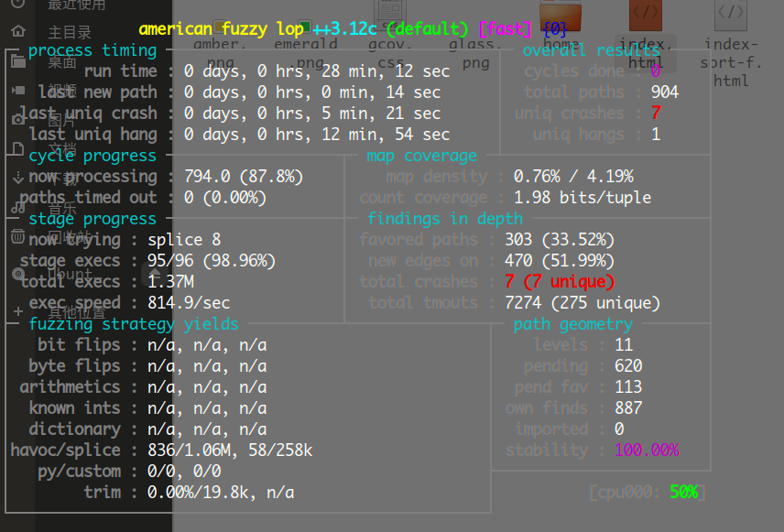Open the Videos (视频) sidebar icon

[x=18, y=91]
